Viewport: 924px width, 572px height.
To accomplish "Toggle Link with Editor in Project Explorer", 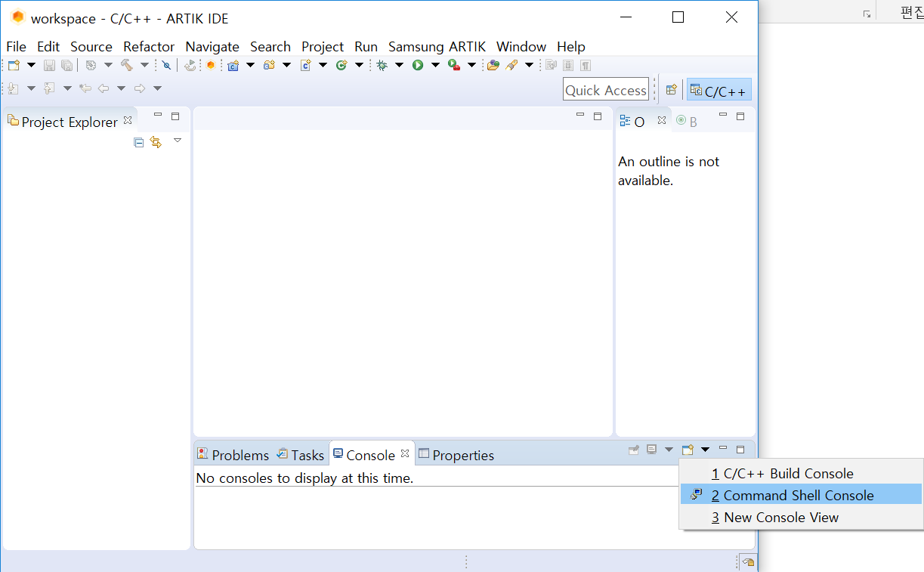I will point(156,142).
